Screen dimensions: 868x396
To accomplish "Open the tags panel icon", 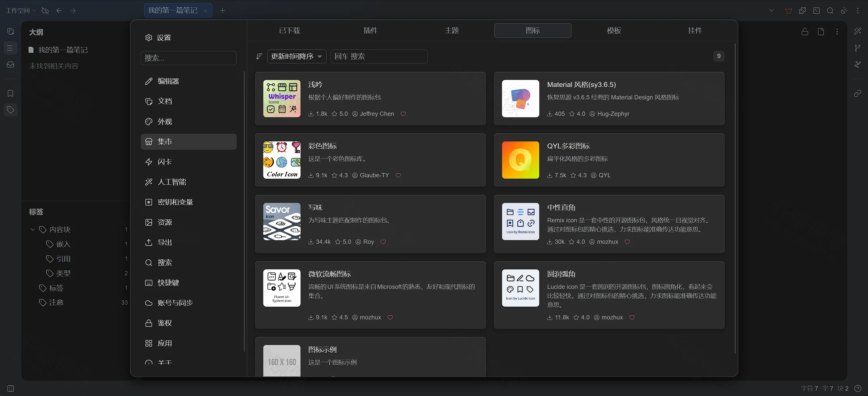I will 10,109.
